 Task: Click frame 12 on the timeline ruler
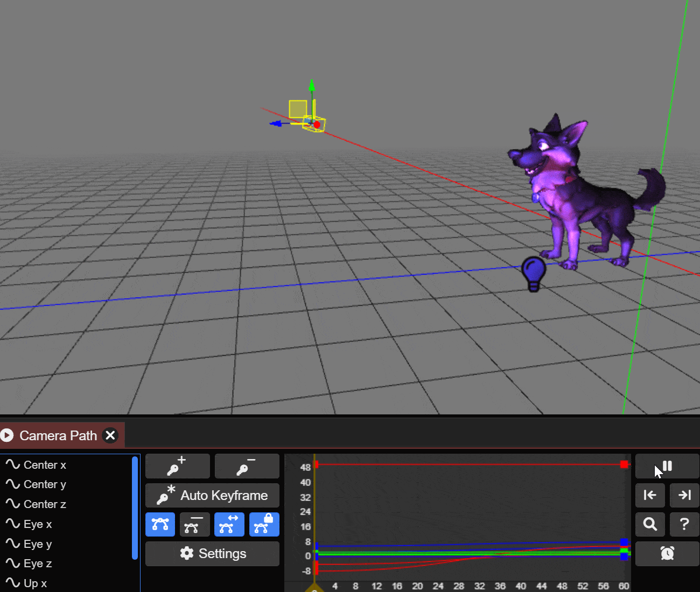coord(376,586)
